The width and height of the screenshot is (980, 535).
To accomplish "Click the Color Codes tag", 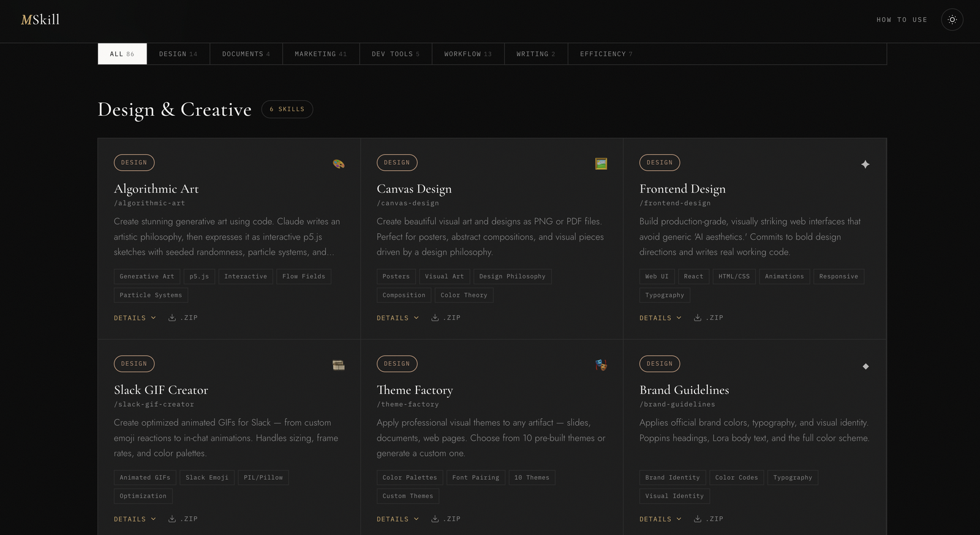I will pos(736,477).
